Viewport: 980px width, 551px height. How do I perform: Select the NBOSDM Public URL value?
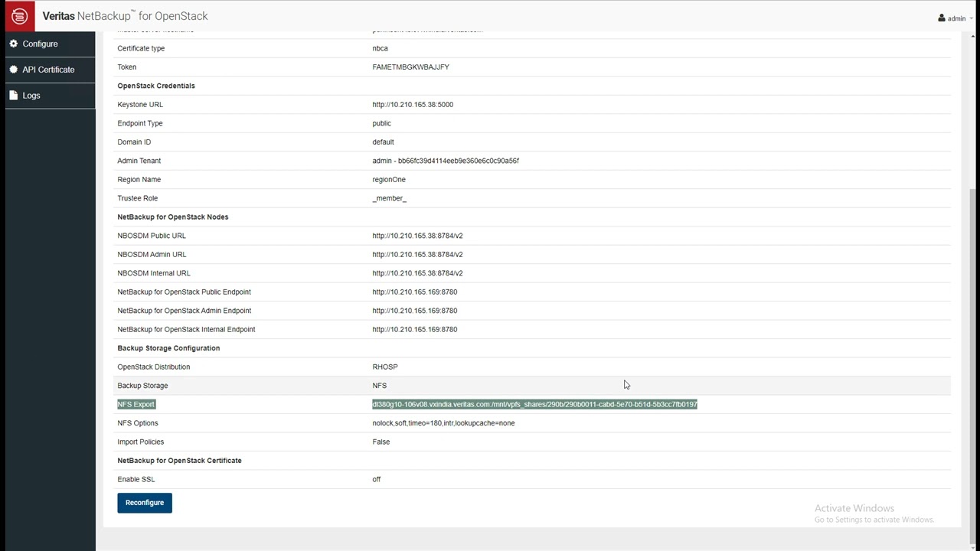point(417,236)
